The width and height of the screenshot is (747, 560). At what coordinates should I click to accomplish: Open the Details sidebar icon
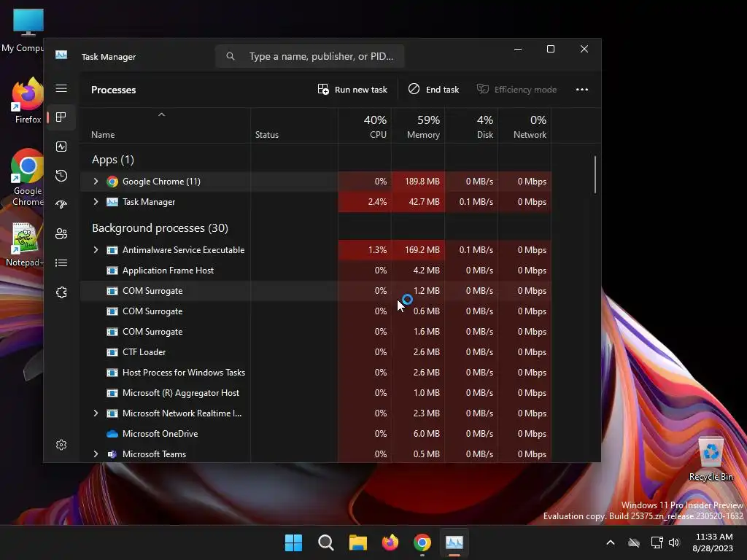(x=61, y=262)
